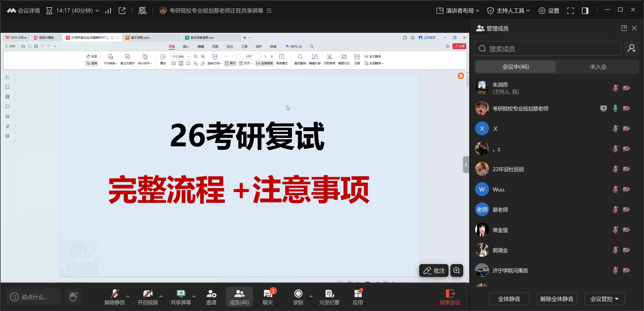644x311 pixels.
Task: Click the raise hand icon
Action: click(x=73, y=297)
